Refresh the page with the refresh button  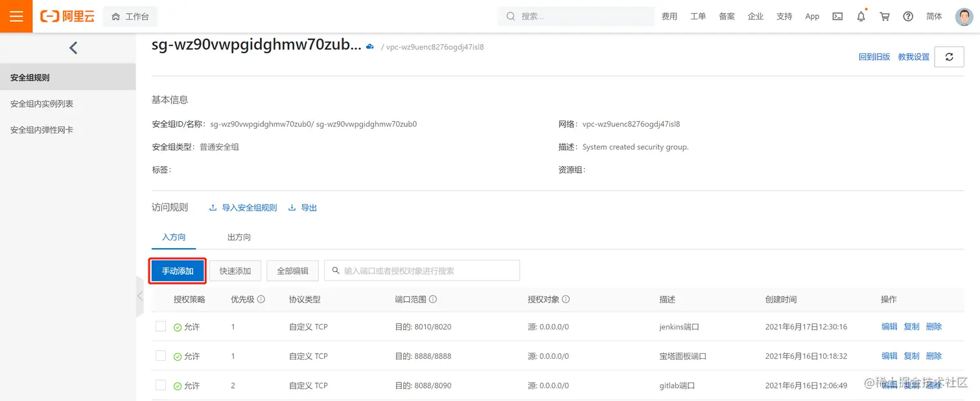[949, 57]
